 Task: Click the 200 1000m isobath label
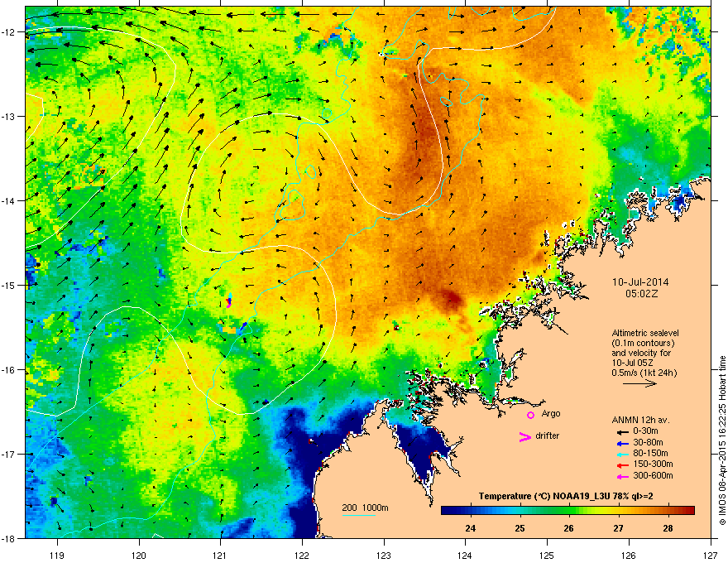point(365,508)
